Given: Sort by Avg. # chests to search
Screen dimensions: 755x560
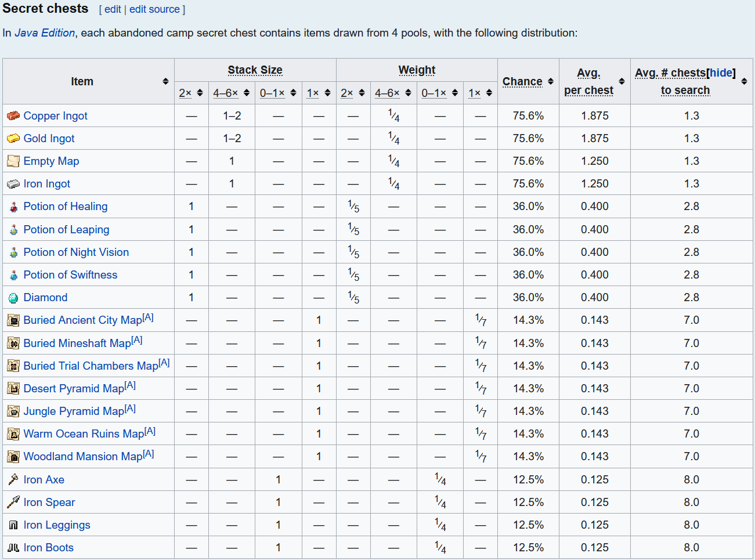Looking at the screenshot, I should pos(745,82).
